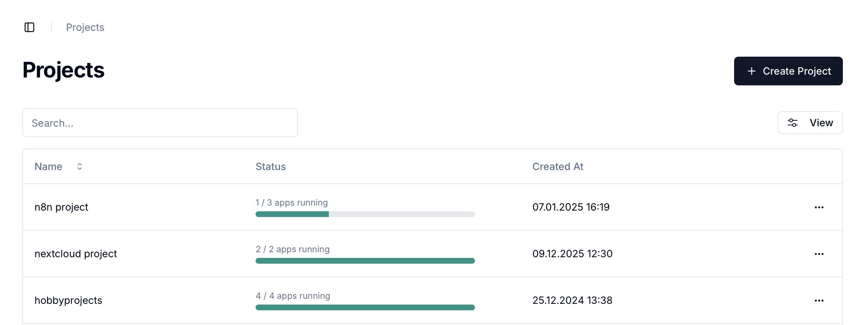
Task: Click the filter icon on the View button
Action: [793, 122]
